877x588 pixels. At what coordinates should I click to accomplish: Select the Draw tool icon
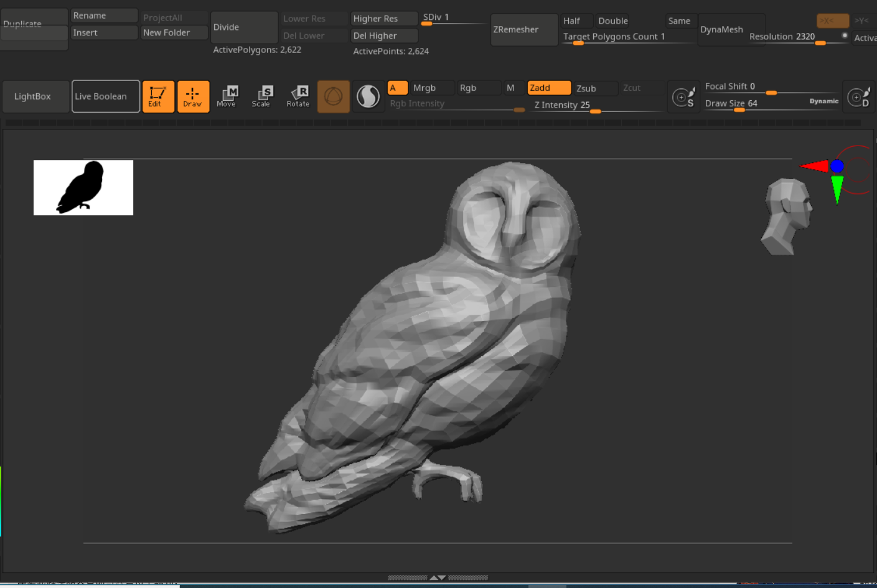coord(193,96)
